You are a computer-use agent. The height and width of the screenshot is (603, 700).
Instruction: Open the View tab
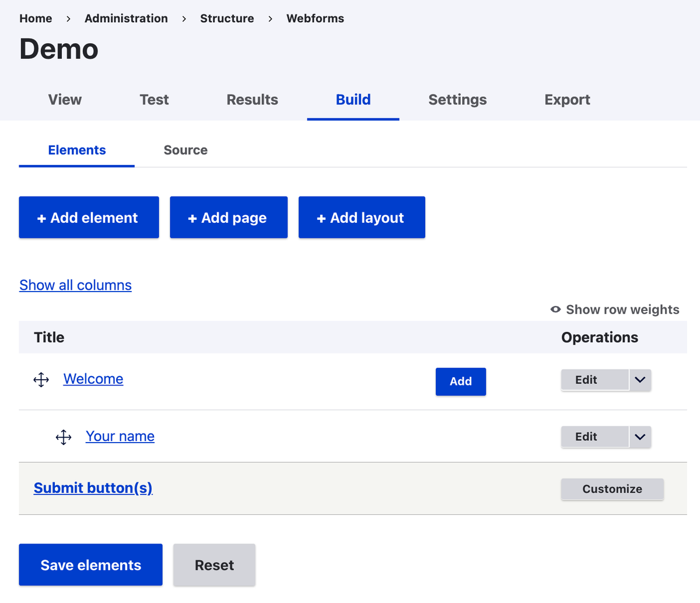[x=65, y=100]
